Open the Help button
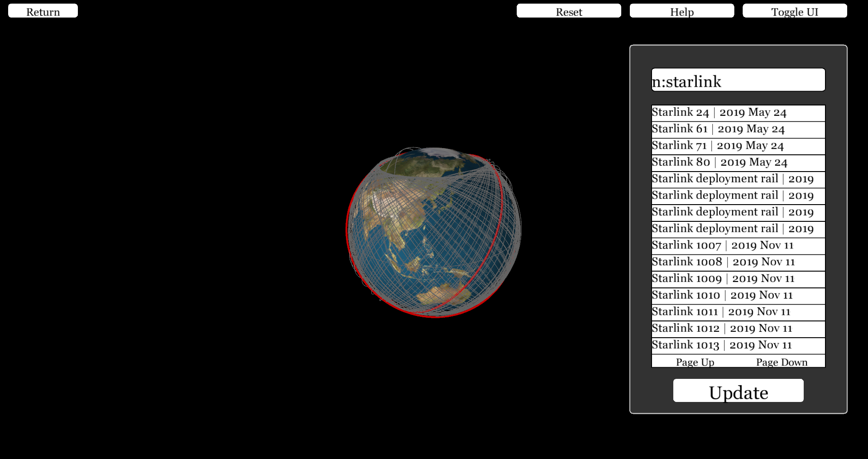 (682, 11)
